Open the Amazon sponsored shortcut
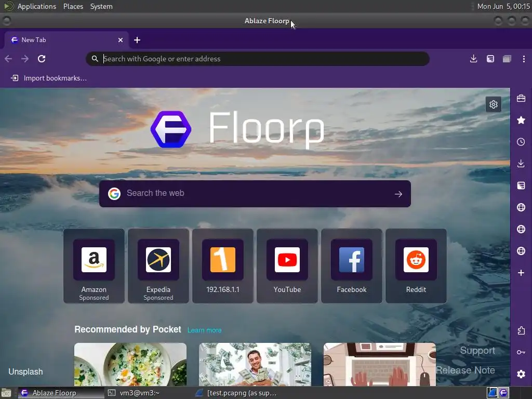This screenshot has height=399, width=532. [94, 265]
